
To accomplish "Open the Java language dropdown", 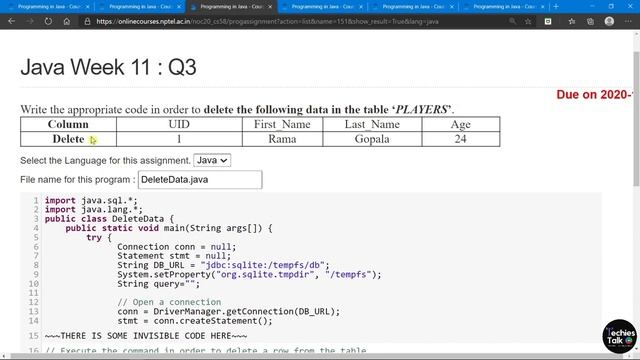I will [x=212, y=160].
